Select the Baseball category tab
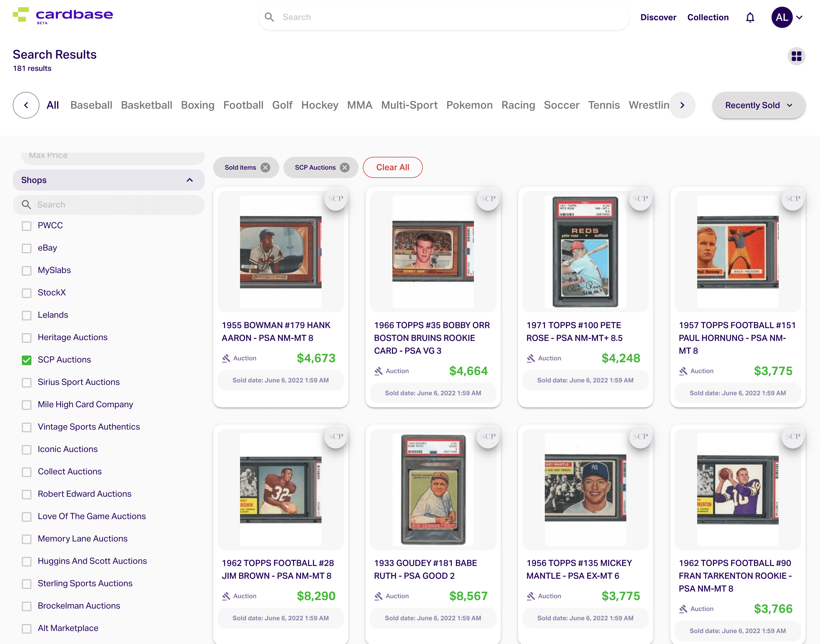The height and width of the screenshot is (644, 820). point(91,105)
